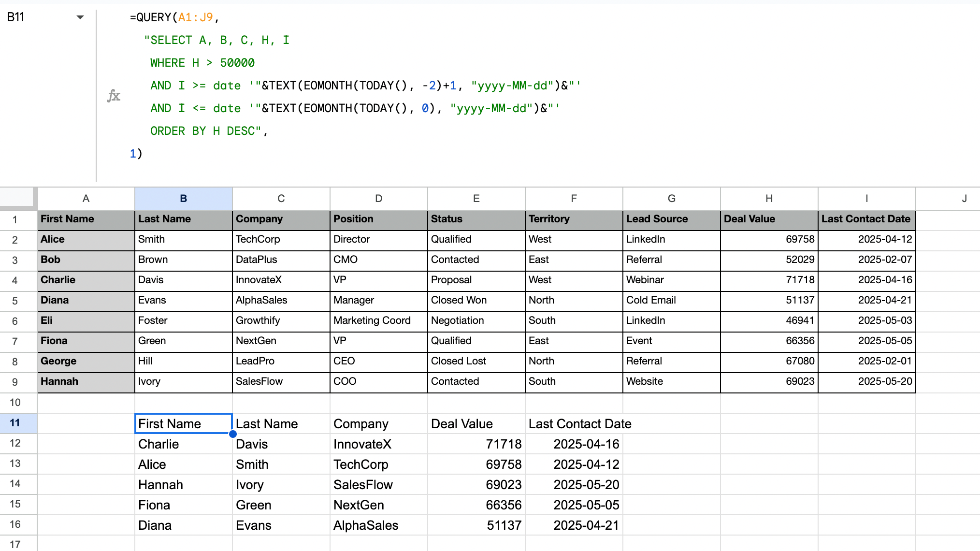Select column B header
This screenshot has height=551, width=980.
183,198
